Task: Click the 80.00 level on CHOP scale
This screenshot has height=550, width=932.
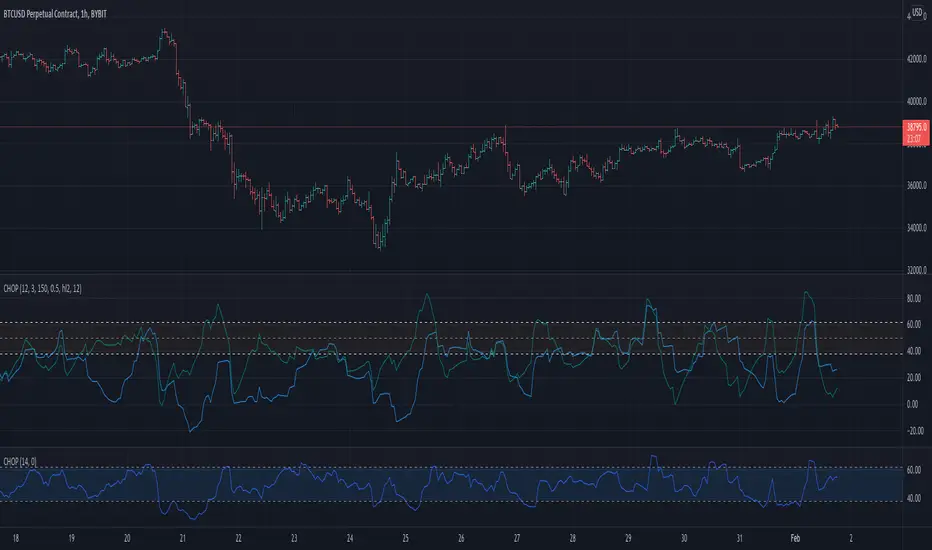Action: 914,298
